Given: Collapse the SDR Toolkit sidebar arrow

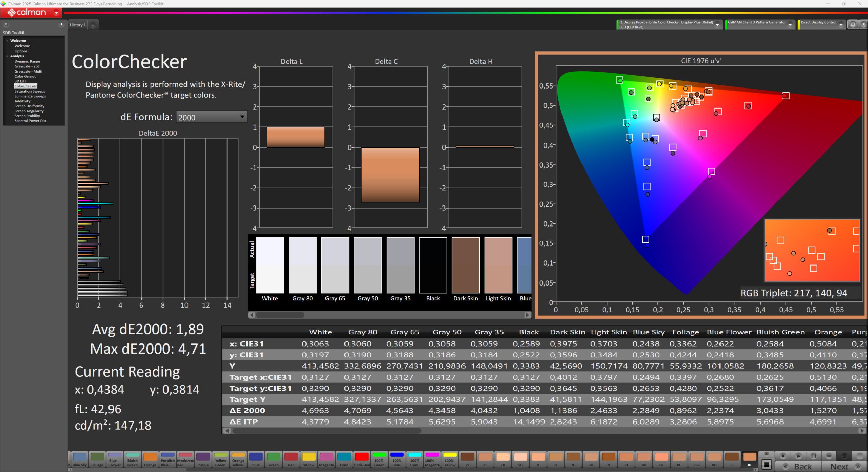Looking at the screenshot, I should point(61,24).
